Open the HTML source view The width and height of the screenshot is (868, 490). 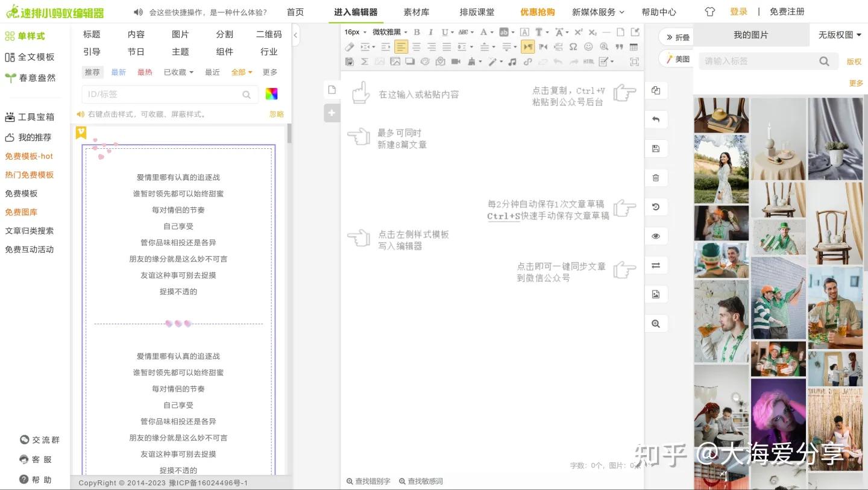coord(588,61)
